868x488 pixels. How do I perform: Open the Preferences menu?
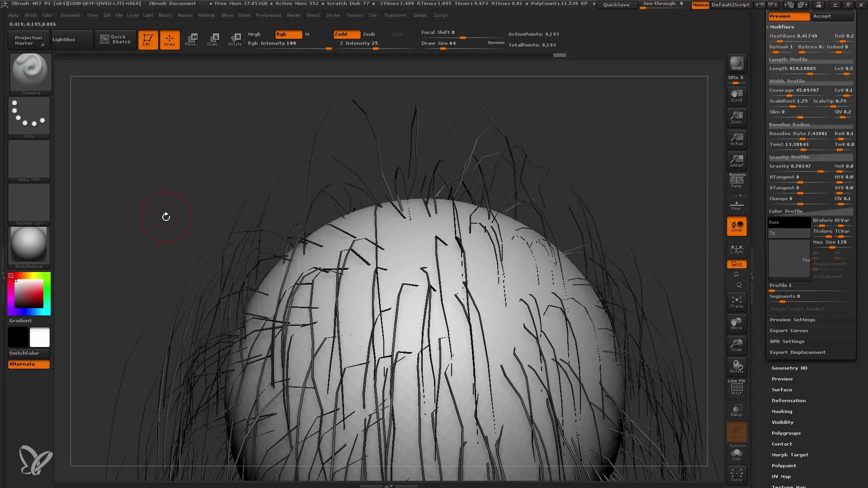click(268, 15)
